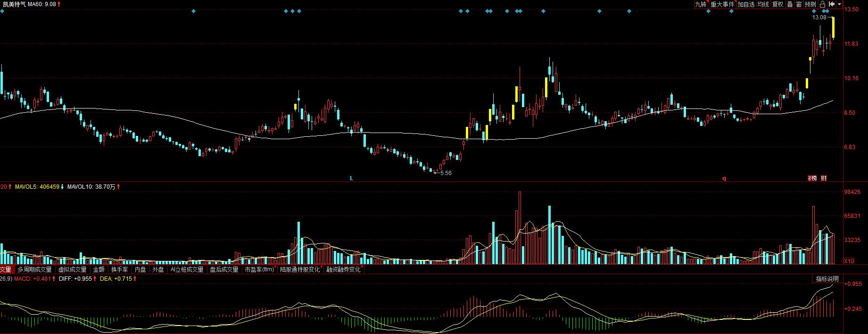
Task: Click the 预测 forecast button
Action: click(x=810, y=4)
